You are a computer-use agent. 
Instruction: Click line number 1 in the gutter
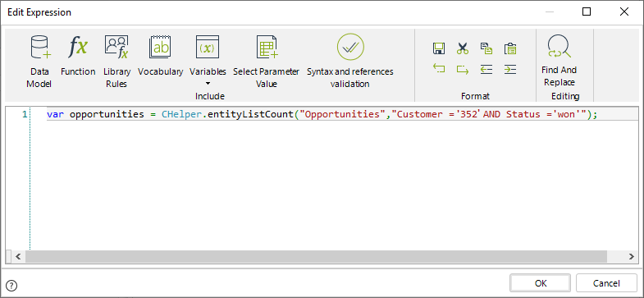click(x=25, y=114)
